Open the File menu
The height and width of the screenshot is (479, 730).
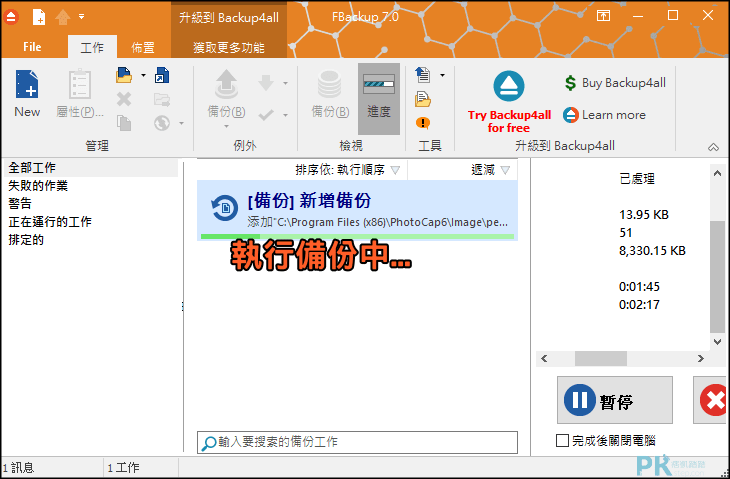pos(32,47)
